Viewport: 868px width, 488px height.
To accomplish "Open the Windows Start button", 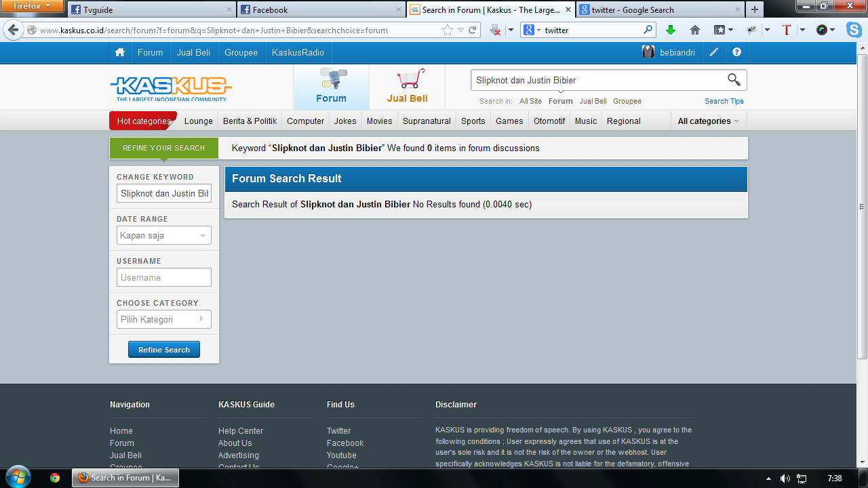I will (18, 477).
